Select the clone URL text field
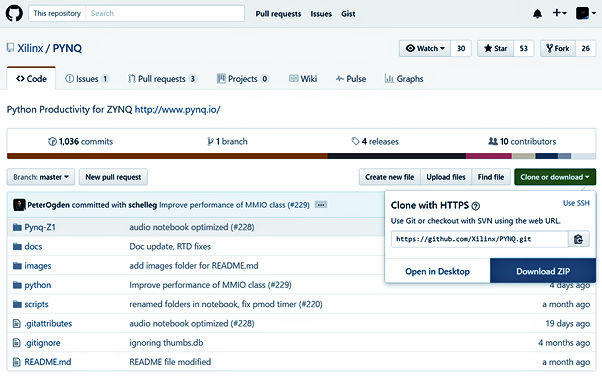 [x=480, y=239]
